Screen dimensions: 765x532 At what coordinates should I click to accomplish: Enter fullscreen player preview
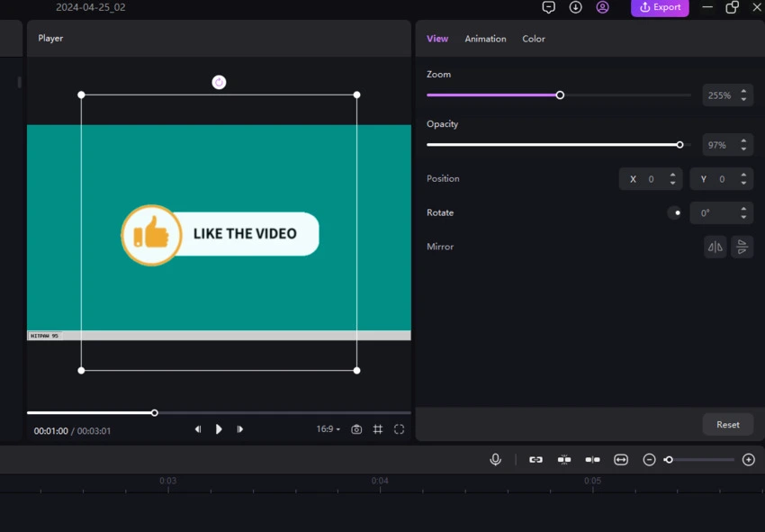(399, 429)
